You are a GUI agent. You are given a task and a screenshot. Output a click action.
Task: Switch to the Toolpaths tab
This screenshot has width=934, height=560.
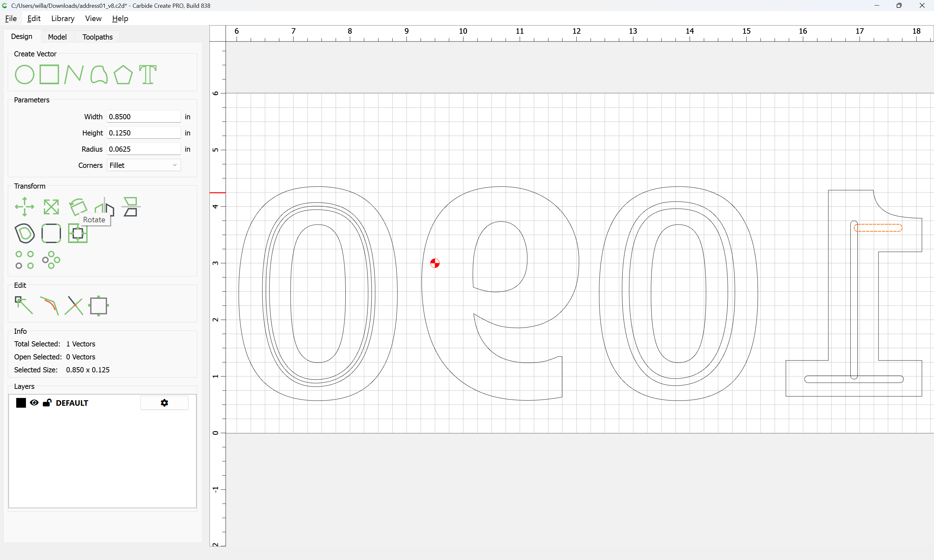coord(97,37)
